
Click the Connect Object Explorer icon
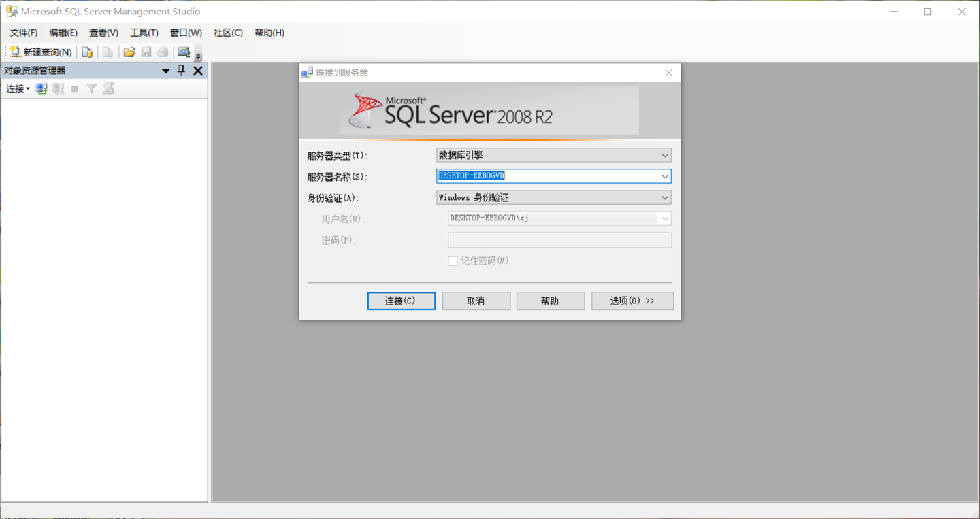[x=42, y=88]
